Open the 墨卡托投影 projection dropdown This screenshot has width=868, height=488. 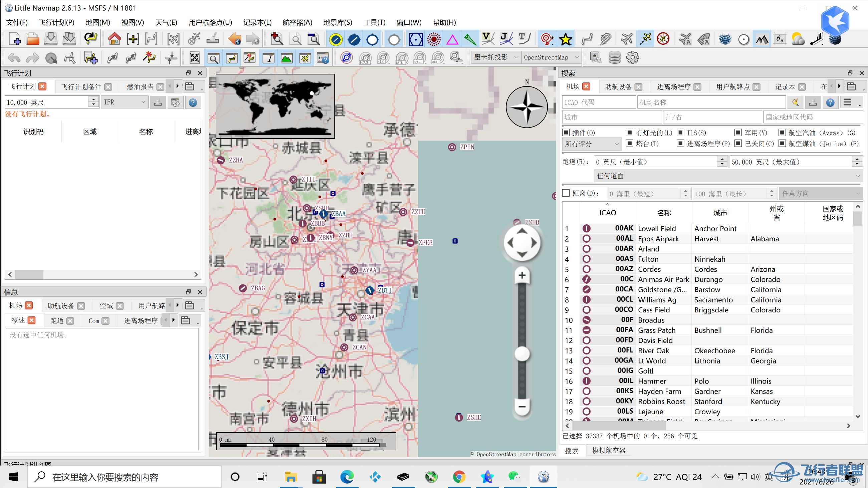pos(496,58)
